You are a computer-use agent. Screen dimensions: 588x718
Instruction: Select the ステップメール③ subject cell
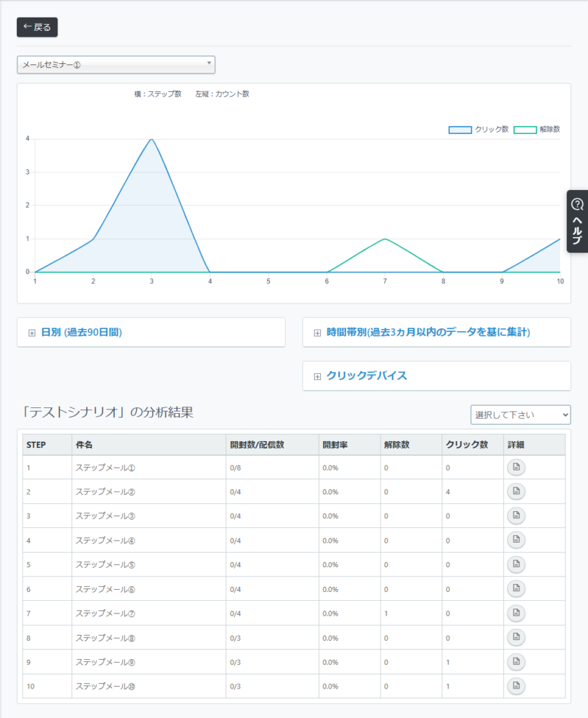point(149,516)
